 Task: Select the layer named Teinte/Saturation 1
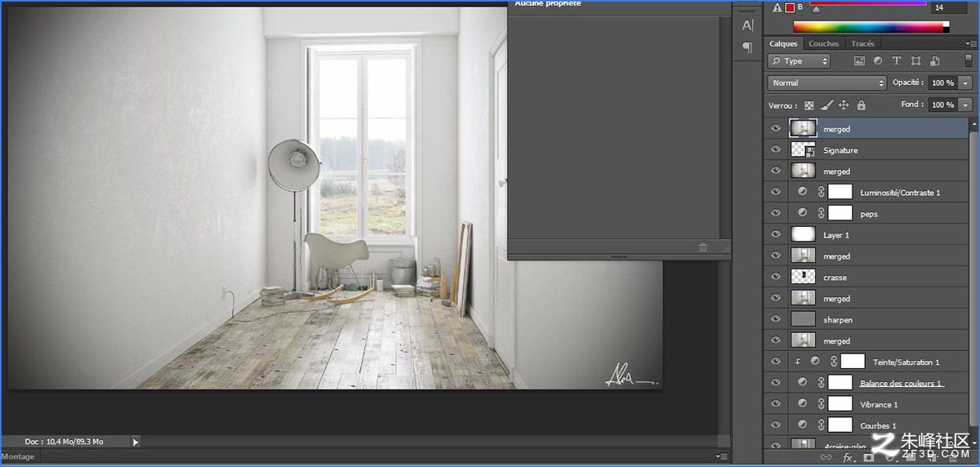click(906, 362)
